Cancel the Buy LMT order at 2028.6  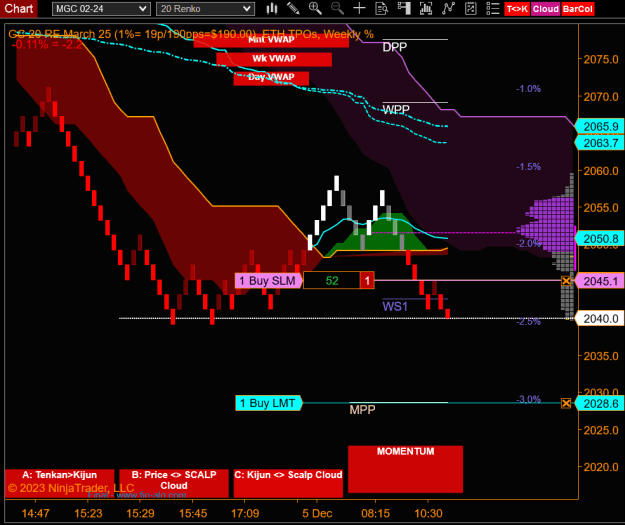pos(566,403)
